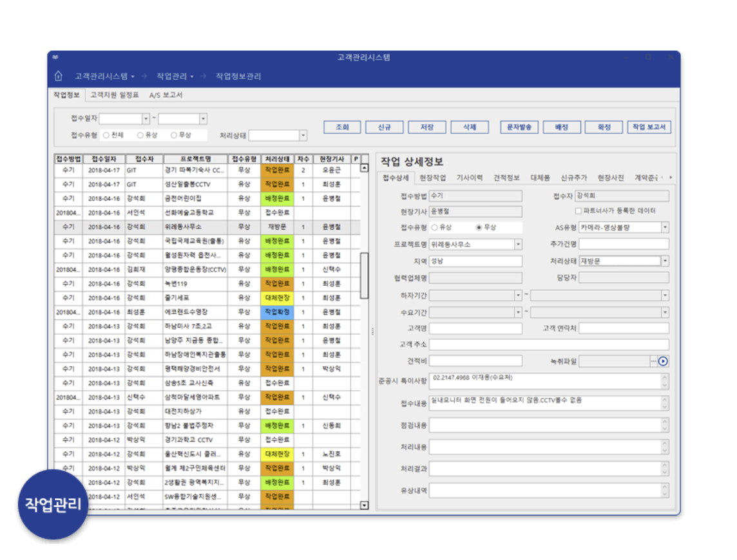This screenshot has height=560, width=737.
Task: Select 유상 radio in detail panel
Action: [x=435, y=228]
